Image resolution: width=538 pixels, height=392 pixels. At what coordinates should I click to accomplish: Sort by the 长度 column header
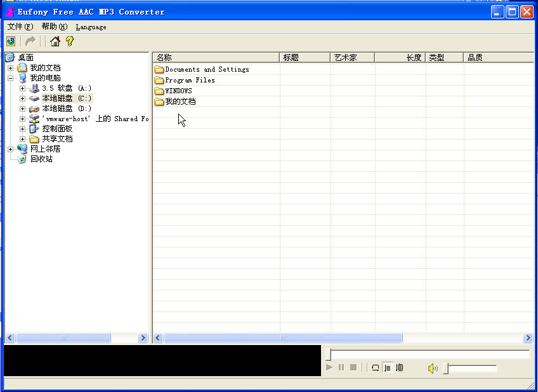tap(400, 58)
